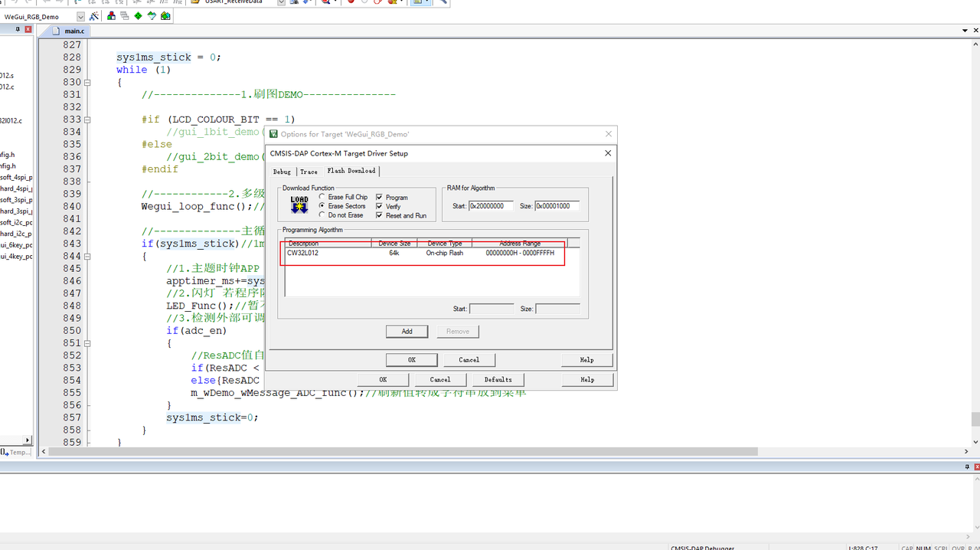Close the project panel with red X

28,29
